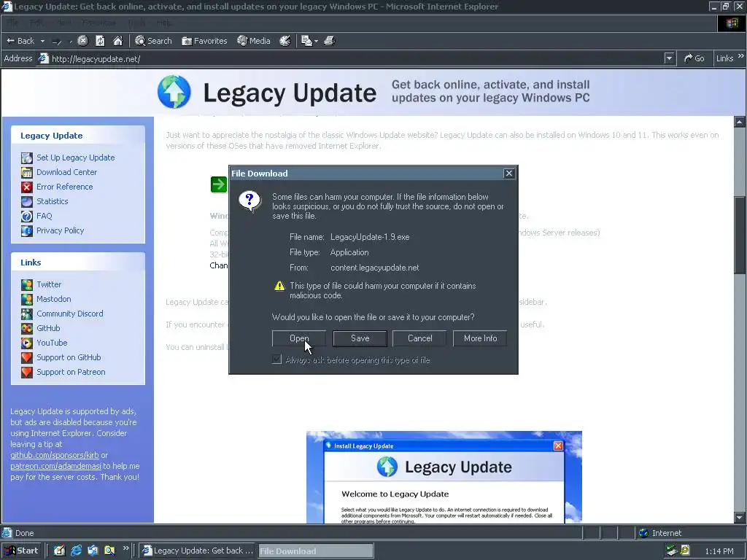Click the question mark icon in the dialog

click(x=249, y=201)
